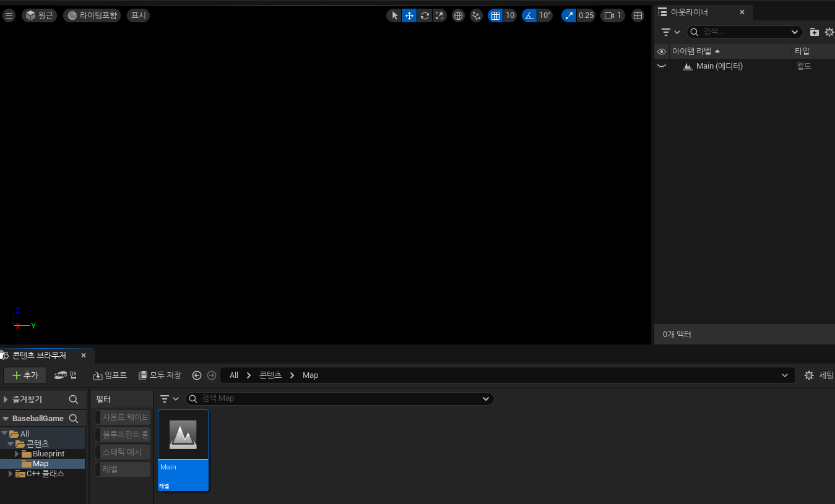Click the Map breadcrumb in the path

point(310,375)
